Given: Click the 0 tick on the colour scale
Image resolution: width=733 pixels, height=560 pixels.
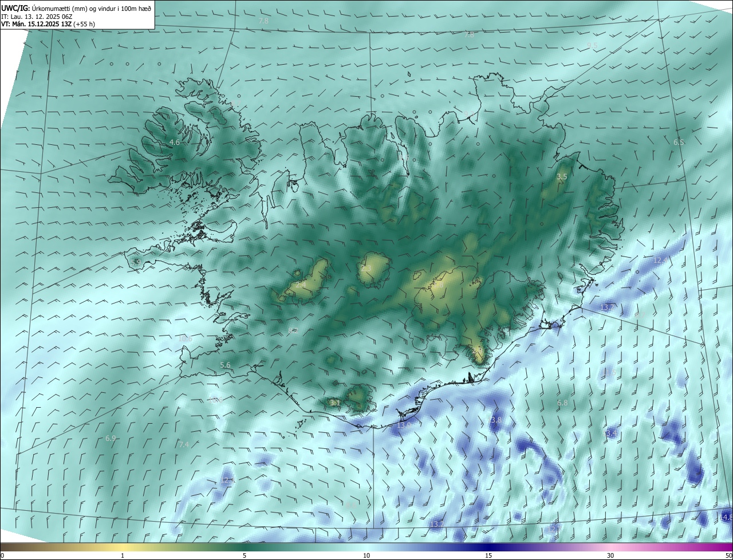Looking at the screenshot, I should click(2, 555).
